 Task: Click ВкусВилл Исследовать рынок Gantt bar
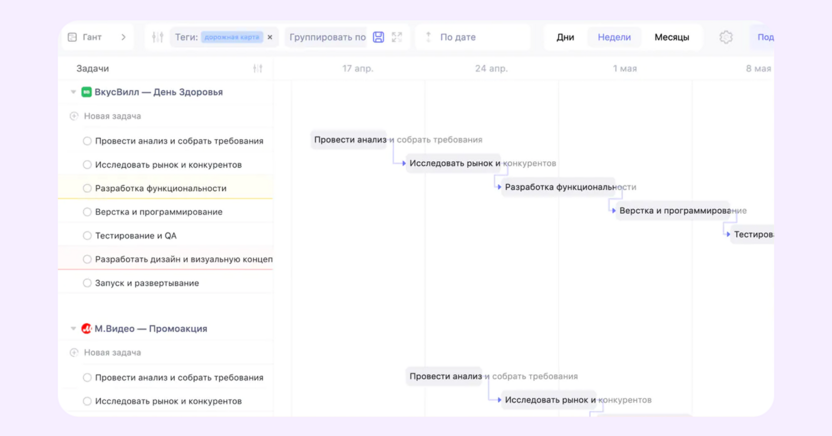pos(454,163)
